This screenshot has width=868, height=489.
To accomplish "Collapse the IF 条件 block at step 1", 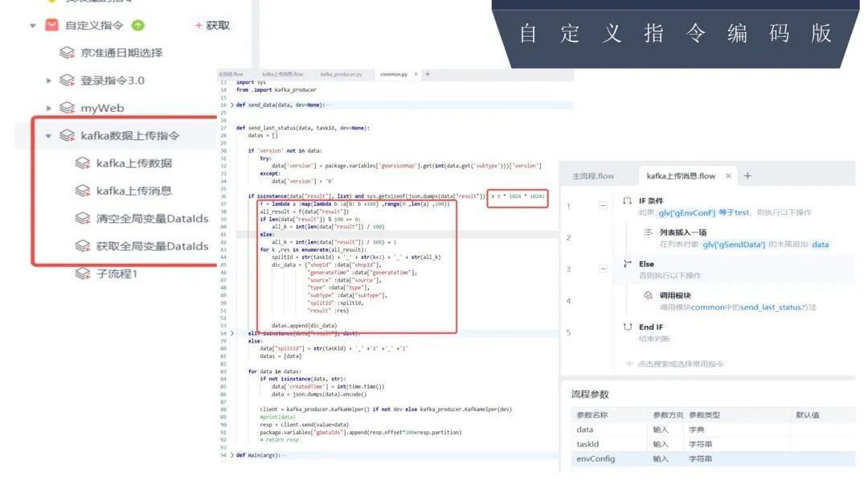I will (604, 205).
